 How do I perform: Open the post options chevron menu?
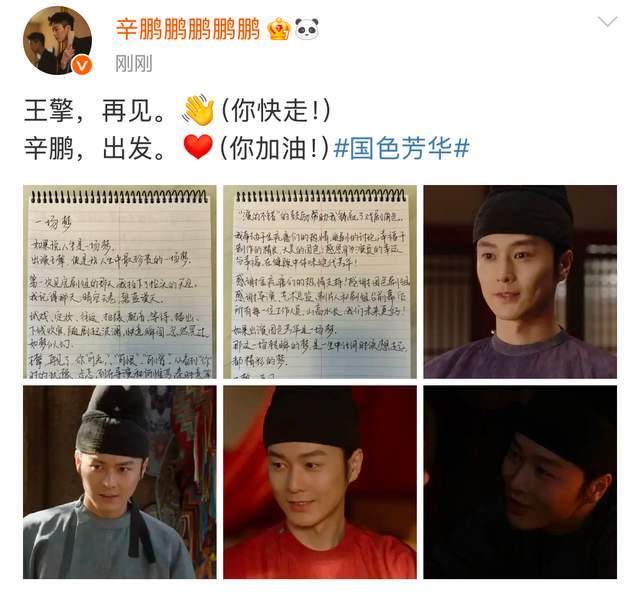(x=607, y=22)
